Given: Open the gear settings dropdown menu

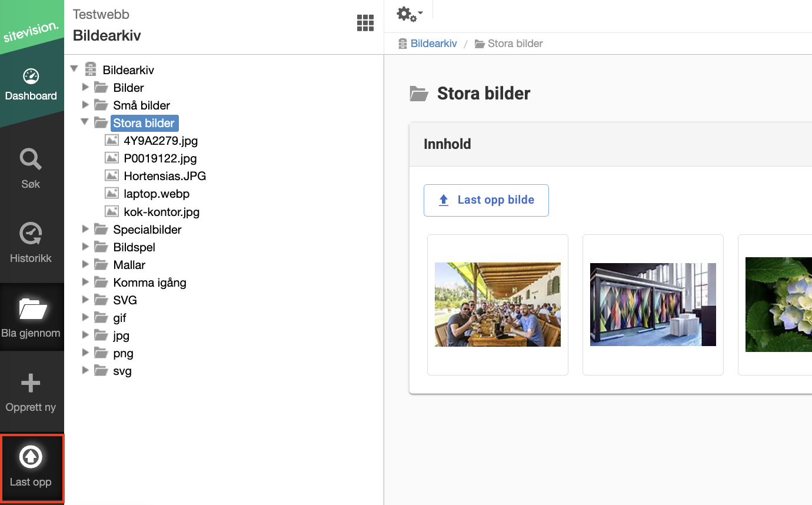Looking at the screenshot, I should click(410, 14).
